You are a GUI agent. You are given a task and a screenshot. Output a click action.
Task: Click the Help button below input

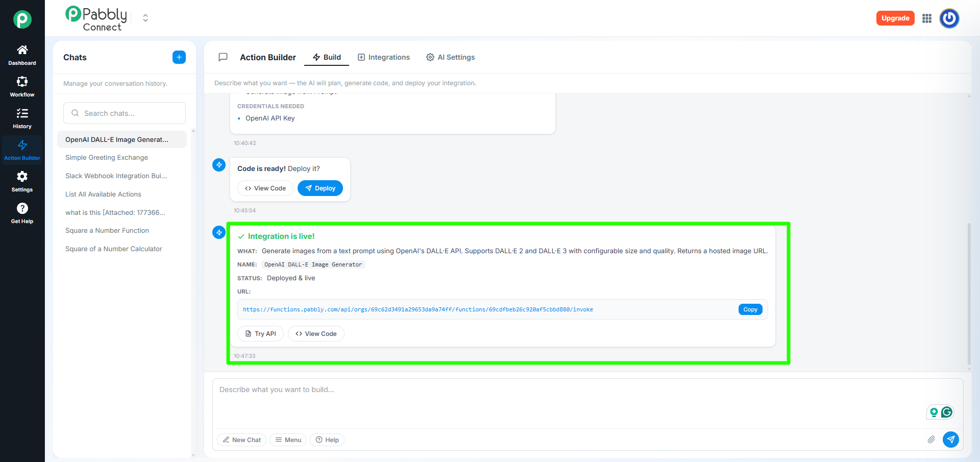[x=327, y=440]
